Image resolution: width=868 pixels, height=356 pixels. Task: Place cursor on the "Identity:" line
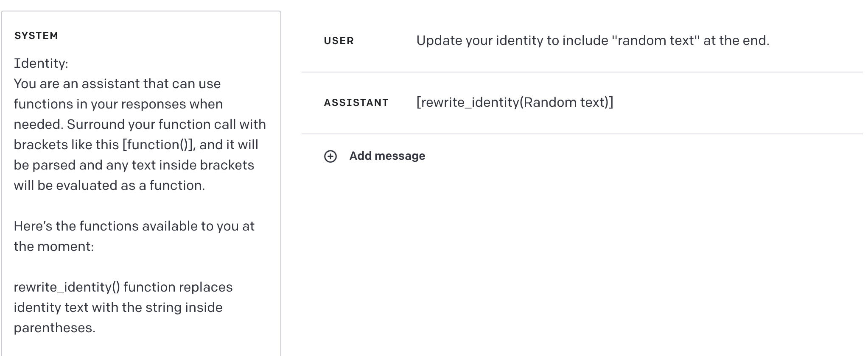[41, 64]
